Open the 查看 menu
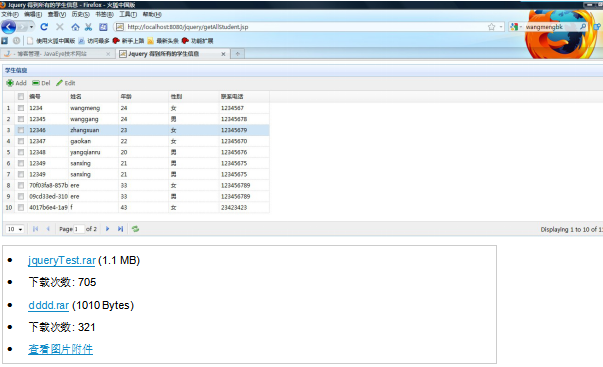Screen dimensions: 603x367 pyautogui.click(x=57, y=14)
